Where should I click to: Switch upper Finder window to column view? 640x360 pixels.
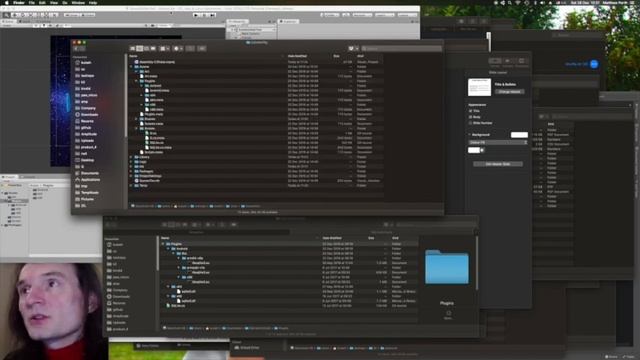147,49
